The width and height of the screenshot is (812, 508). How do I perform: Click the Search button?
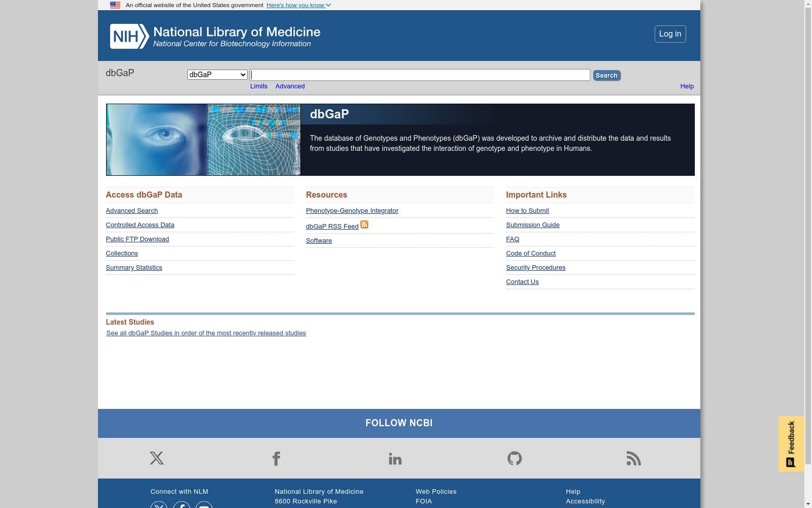point(606,75)
